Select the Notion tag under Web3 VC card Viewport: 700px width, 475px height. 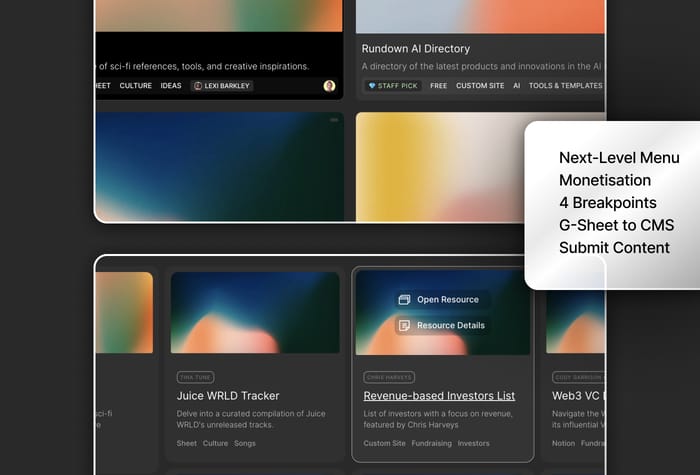click(x=563, y=443)
